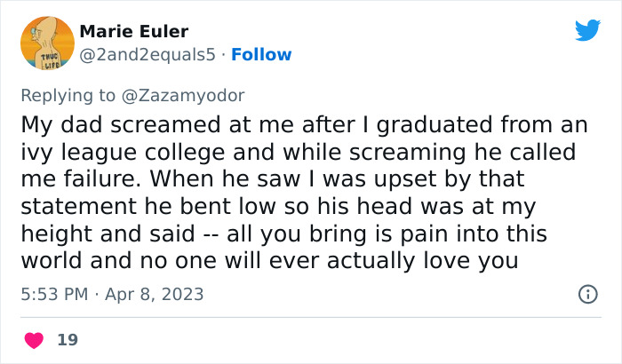Click the "Replying to" label

[68, 94]
